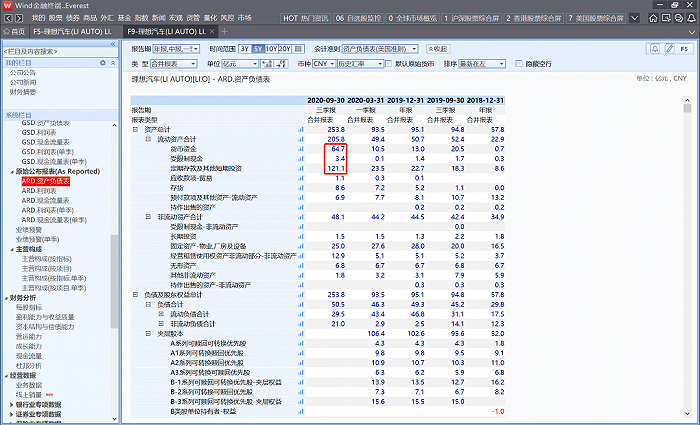The height and width of the screenshot is (425, 700).
Task: Click the 收起 collapse button
Action: [438, 49]
